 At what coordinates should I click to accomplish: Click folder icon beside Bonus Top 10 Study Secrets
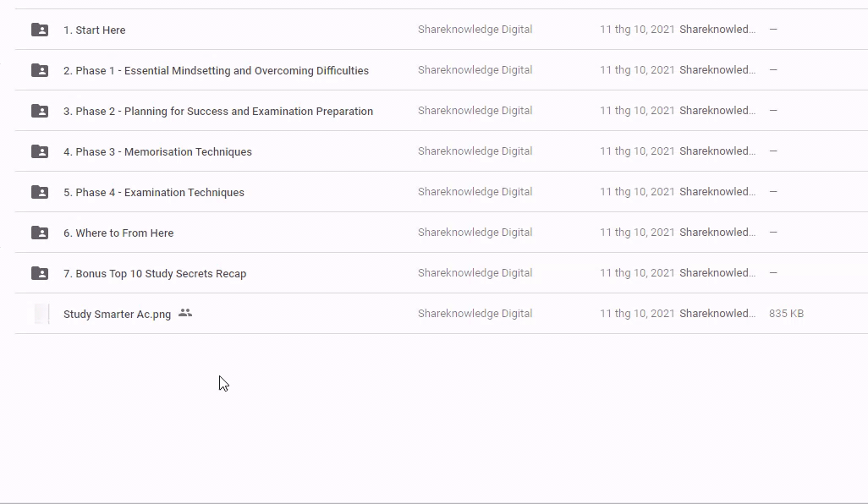coord(40,273)
